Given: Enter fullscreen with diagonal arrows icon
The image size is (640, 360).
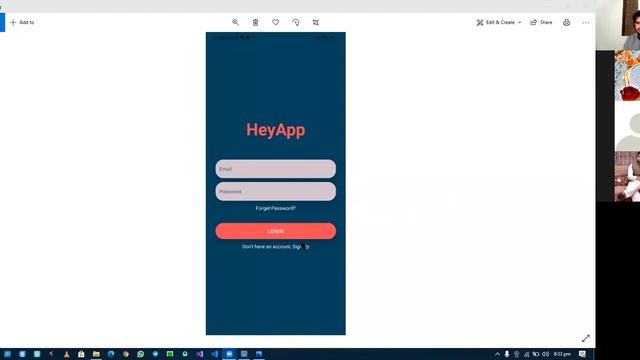Looking at the screenshot, I should [586, 338].
